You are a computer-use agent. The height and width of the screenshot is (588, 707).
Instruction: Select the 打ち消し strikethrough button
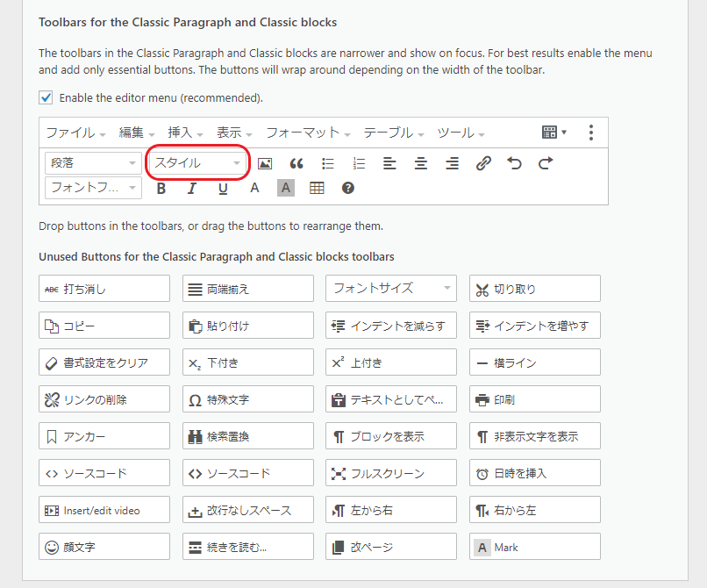pyautogui.click(x=104, y=289)
